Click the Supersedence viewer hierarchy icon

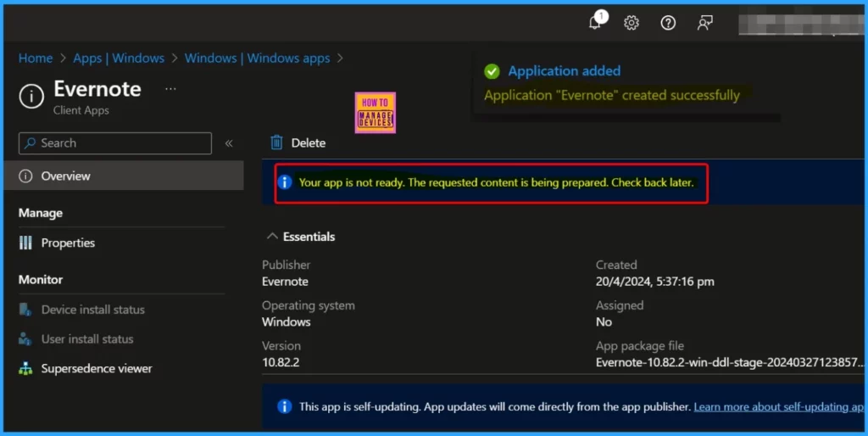[25, 369]
